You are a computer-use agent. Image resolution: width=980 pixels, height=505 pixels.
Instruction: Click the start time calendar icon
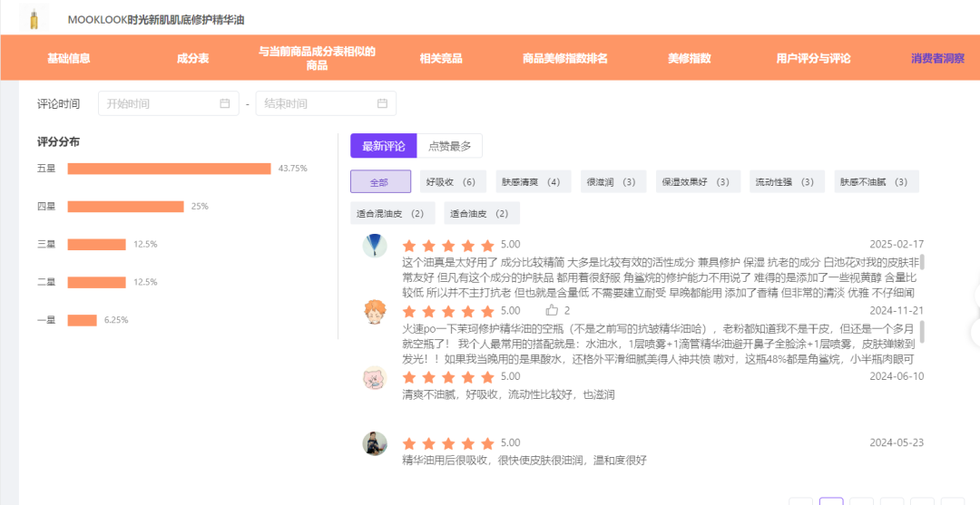[x=225, y=103]
